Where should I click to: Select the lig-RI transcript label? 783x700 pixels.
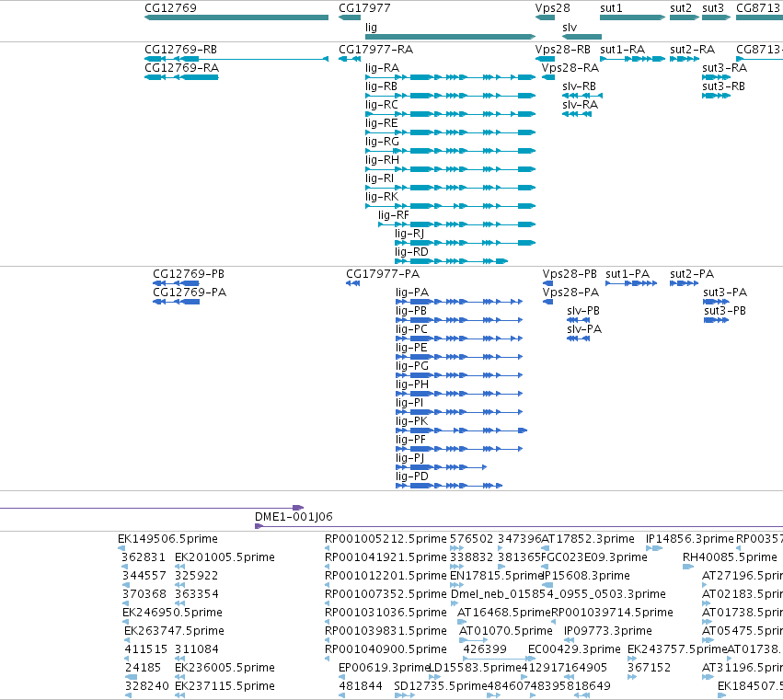pyautogui.click(x=379, y=178)
